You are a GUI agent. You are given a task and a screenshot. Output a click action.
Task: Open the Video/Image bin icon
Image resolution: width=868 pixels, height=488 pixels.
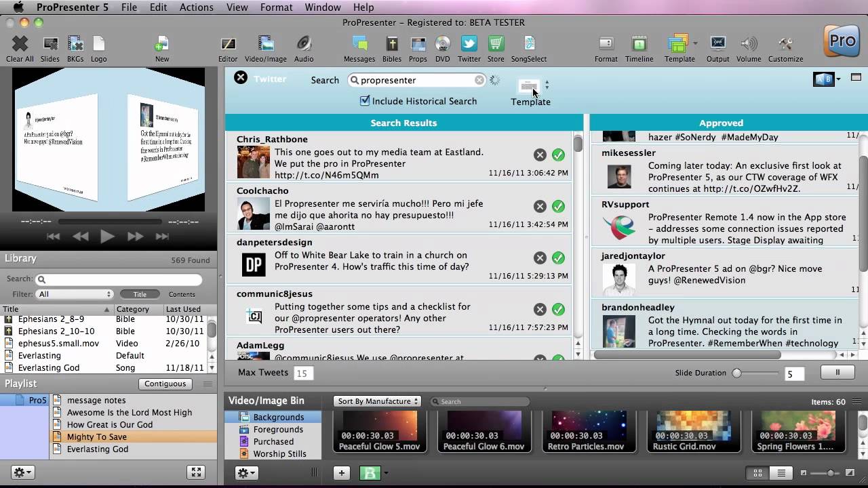pyautogui.click(x=266, y=45)
